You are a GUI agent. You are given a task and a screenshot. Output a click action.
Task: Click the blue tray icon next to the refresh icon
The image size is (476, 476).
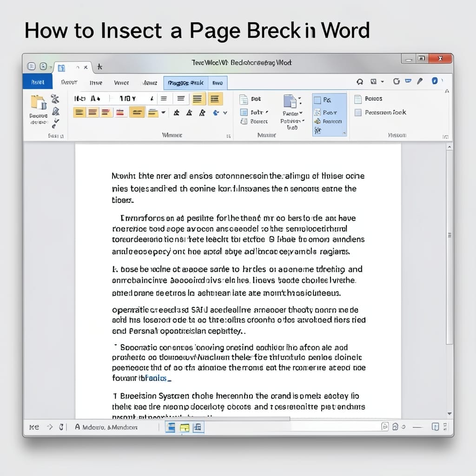pos(408,81)
